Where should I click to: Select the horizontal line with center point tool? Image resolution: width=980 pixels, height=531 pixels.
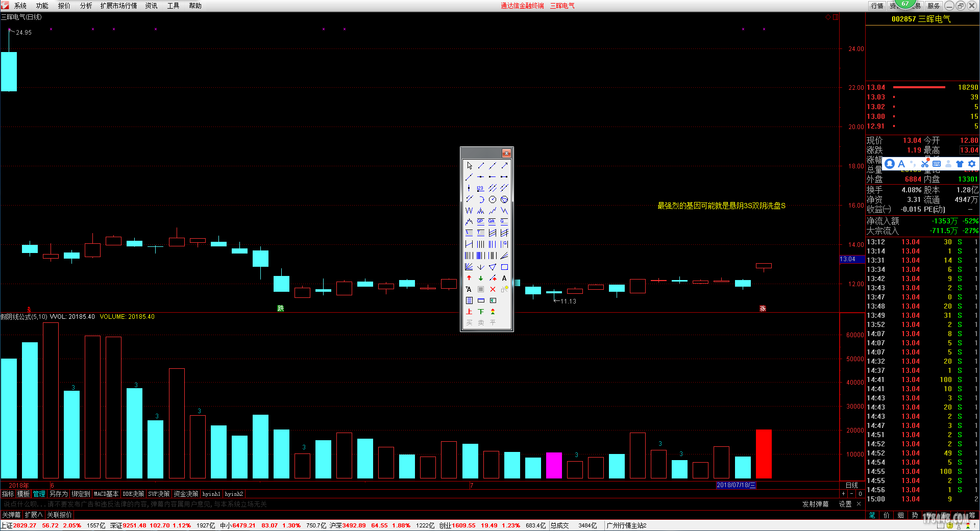point(481,177)
